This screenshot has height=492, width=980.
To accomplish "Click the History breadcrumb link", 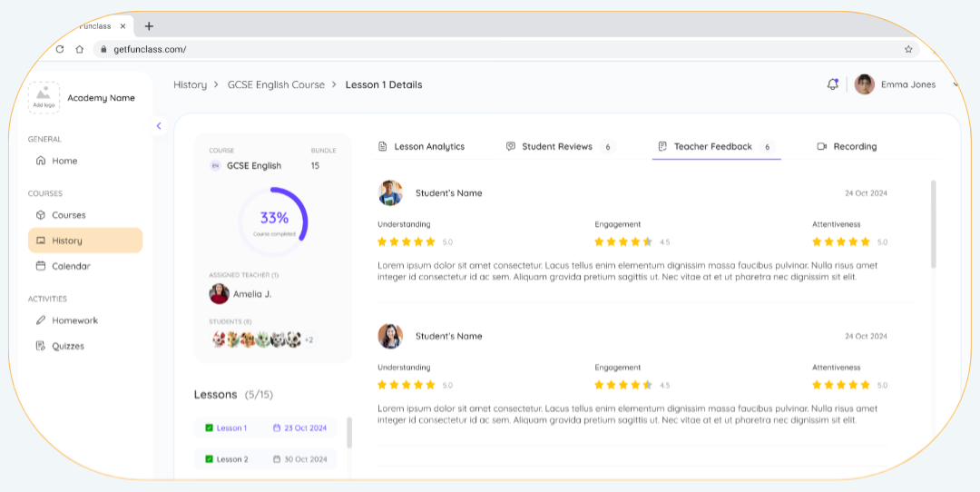I will 190,84.
